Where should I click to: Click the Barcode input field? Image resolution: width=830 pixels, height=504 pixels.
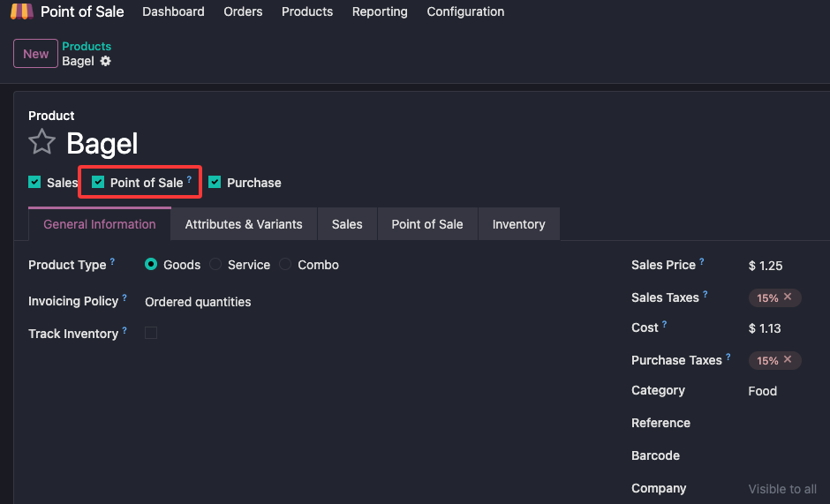(x=781, y=455)
